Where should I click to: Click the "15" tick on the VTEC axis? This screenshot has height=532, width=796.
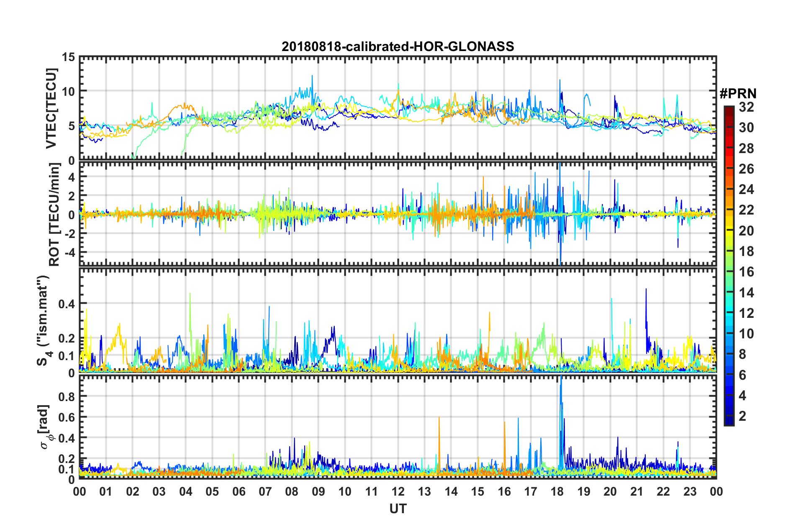(x=68, y=57)
